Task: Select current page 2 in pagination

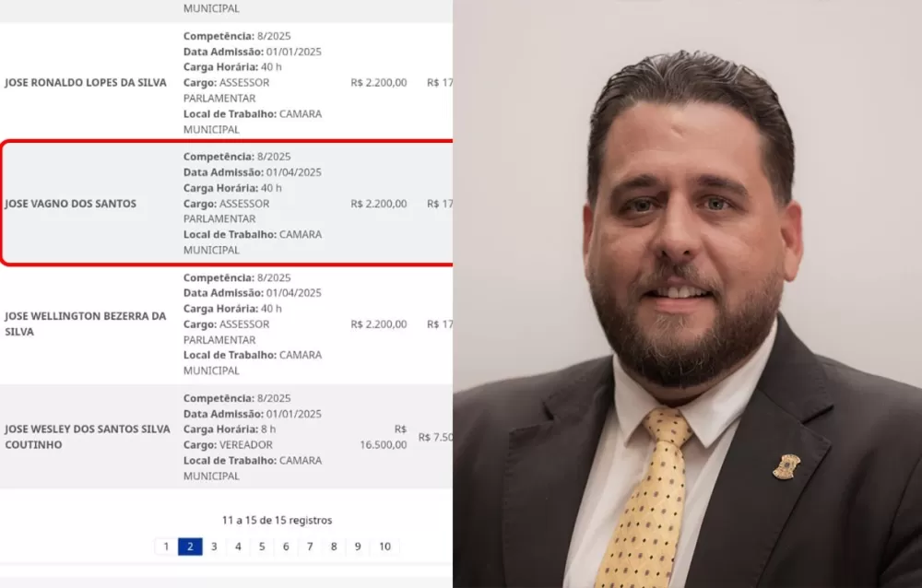Action: (190, 547)
